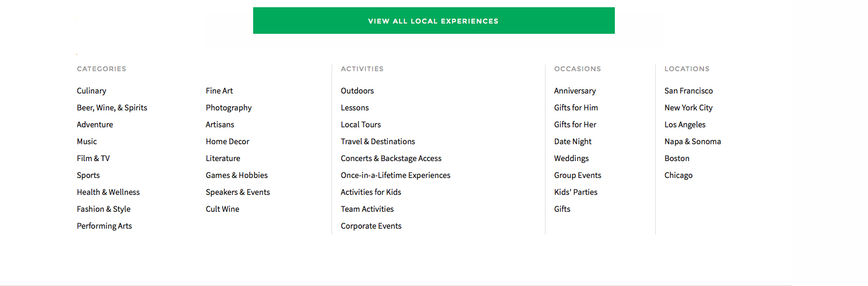Open the Performing Arts category
This screenshot has width=868, height=286.
[104, 226]
